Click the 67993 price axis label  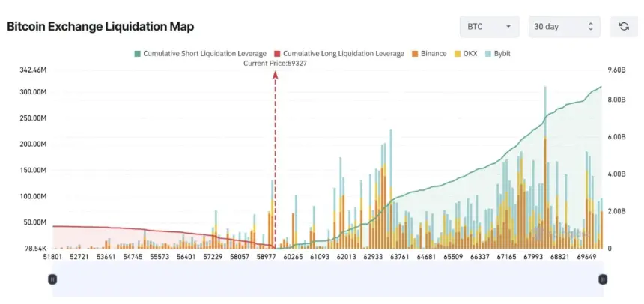click(533, 257)
